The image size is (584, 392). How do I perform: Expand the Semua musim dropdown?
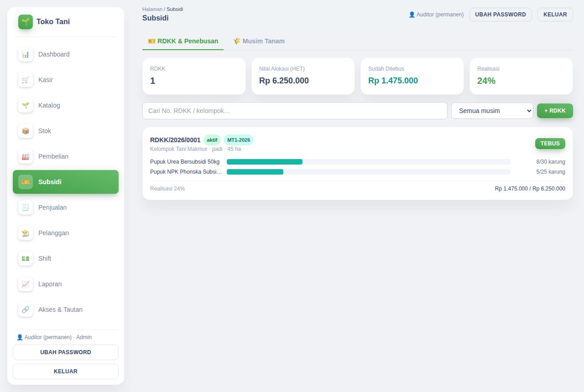click(492, 111)
